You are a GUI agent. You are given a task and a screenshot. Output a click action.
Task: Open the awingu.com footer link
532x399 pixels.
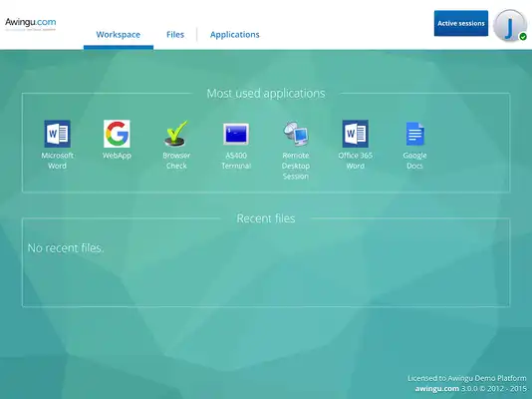tap(437, 388)
